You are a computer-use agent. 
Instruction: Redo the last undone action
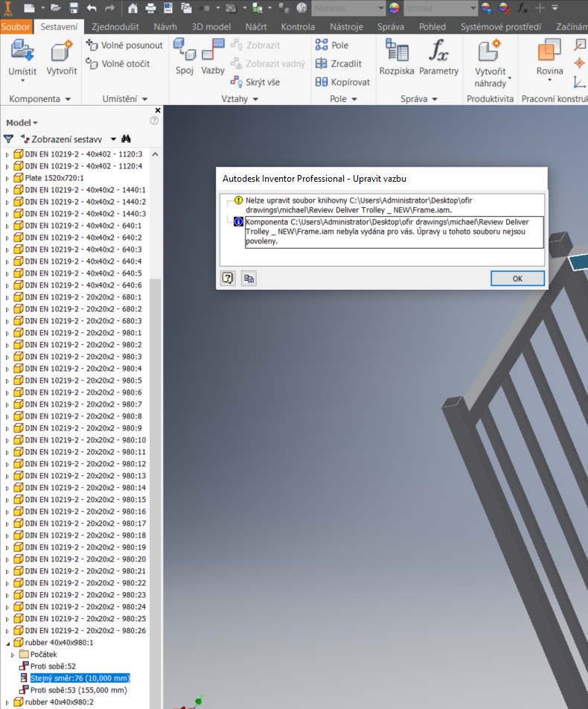(x=109, y=7)
